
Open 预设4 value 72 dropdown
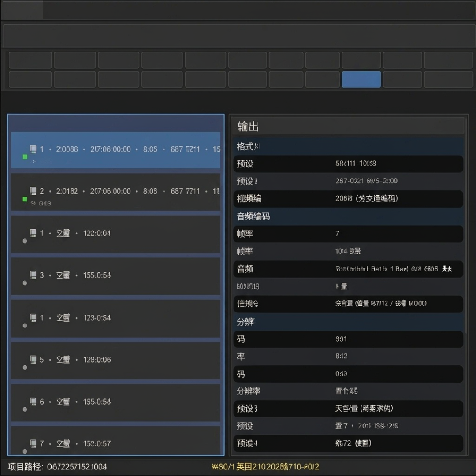(x=353, y=443)
